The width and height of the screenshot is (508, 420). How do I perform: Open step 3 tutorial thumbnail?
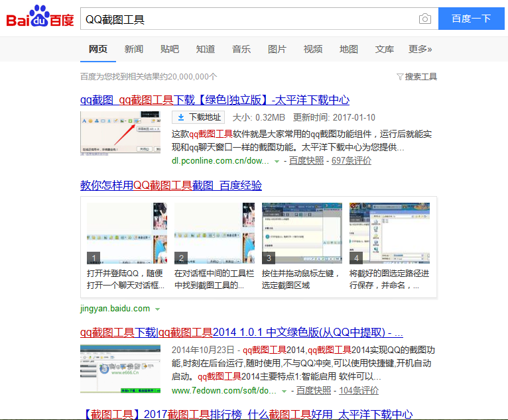point(302,233)
